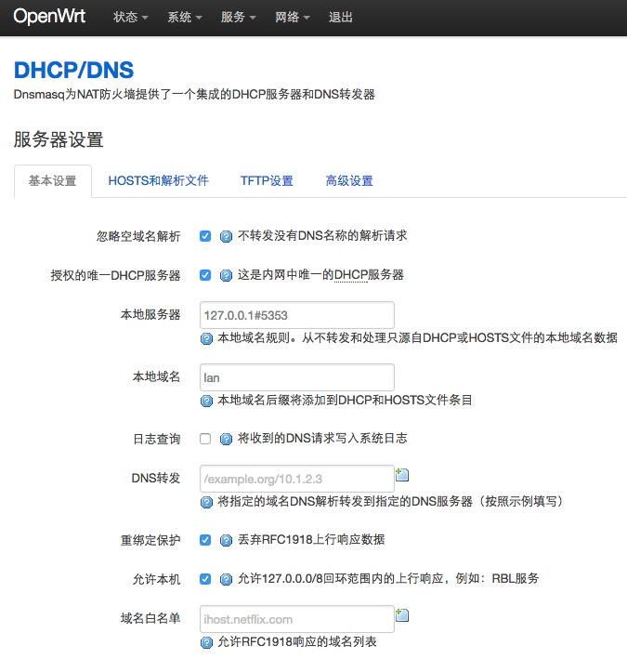
Task: Enable 日志查询 checkbox
Action: point(205,439)
